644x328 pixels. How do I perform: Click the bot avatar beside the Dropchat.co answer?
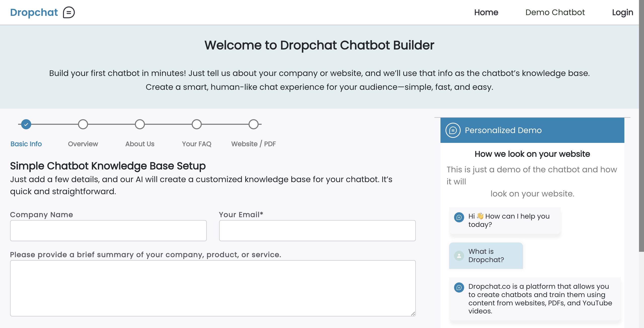[x=459, y=287]
